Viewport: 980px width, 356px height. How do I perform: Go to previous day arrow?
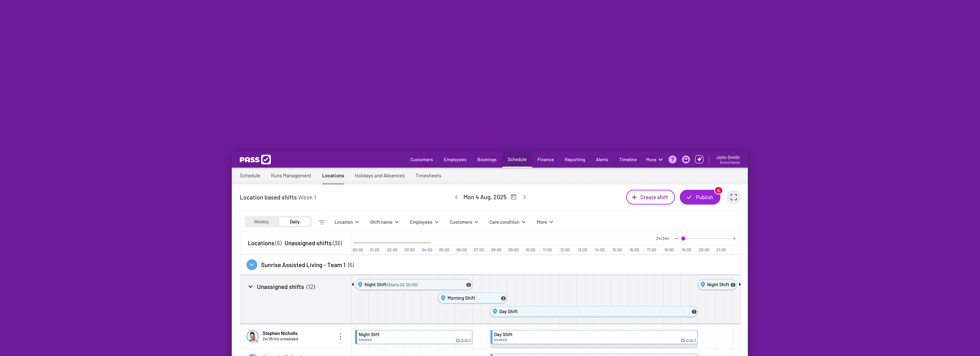pyautogui.click(x=456, y=197)
